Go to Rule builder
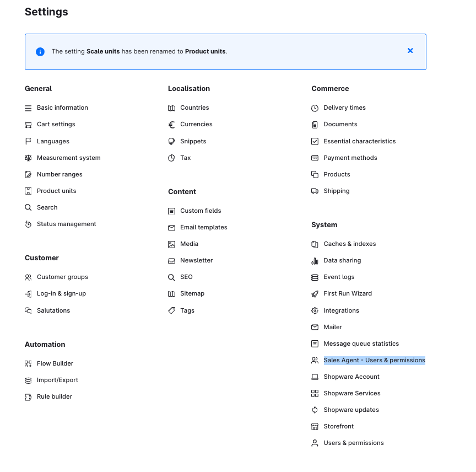476x472 pixels. pyautogui.click(x=54, y=397)
